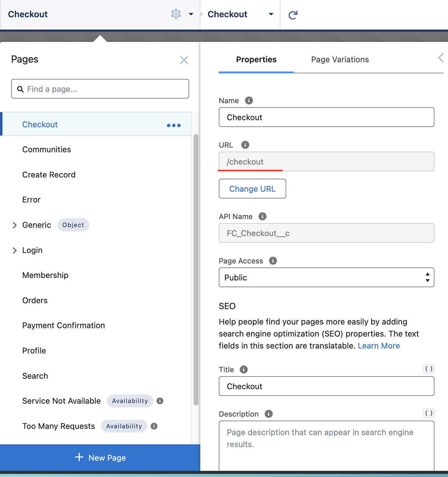The width and height of the screenshot is (448, 477).
Task: Open page settings gear icon
Action: click(176, 14)
